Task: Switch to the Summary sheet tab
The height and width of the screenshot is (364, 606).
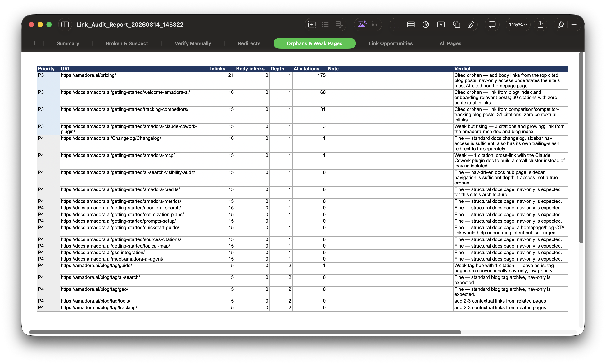Action: pyautogui.click(x=68, y=43)
